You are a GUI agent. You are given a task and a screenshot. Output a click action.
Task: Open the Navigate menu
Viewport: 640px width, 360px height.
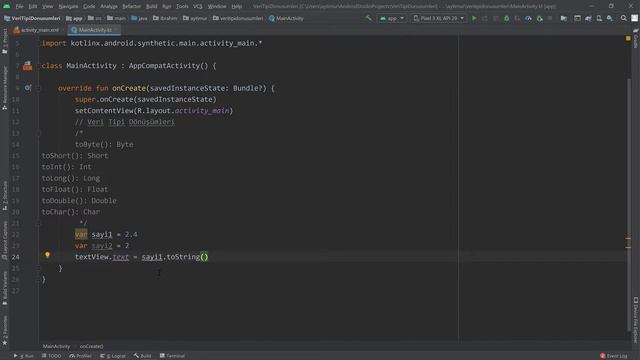pos(68,7)
